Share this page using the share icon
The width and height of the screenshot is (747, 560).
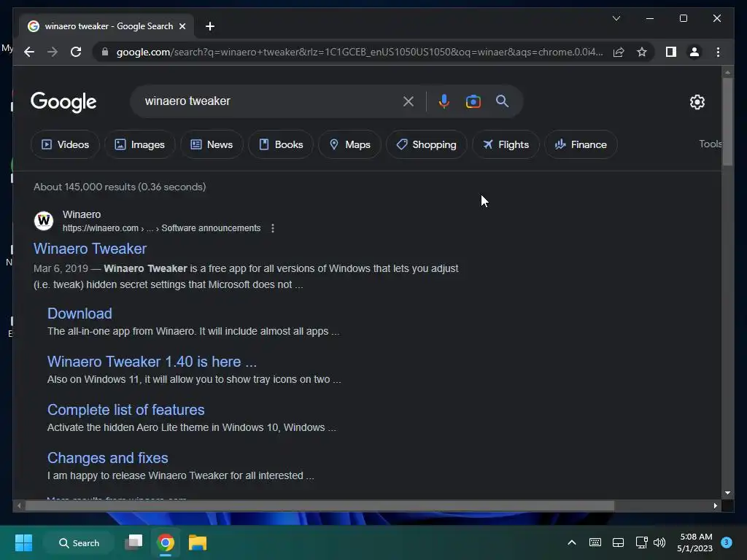click(619, 52)
